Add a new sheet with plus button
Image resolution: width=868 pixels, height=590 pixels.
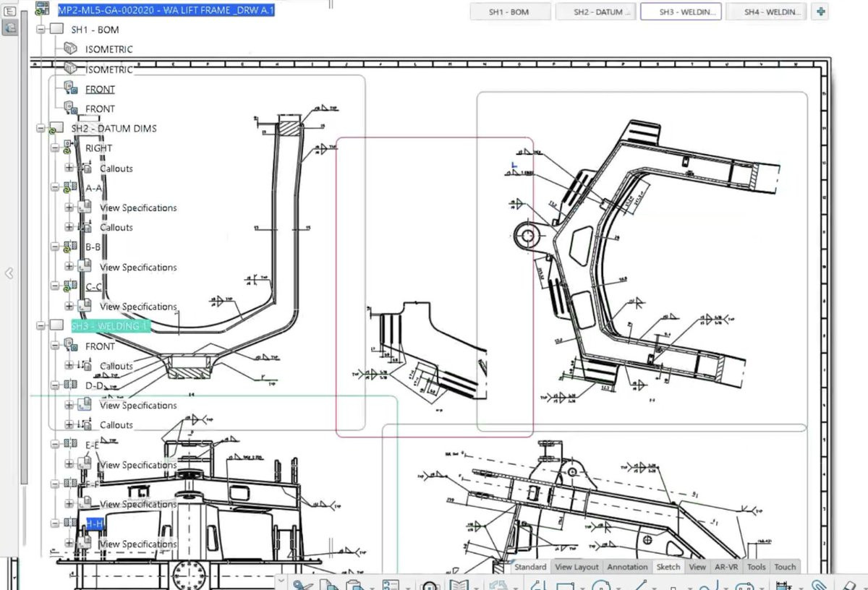coord(820,12)
